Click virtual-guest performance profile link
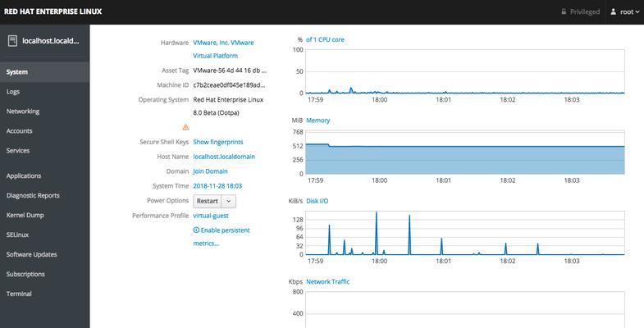Screen dimensions: 644x328 pos(211,216)
